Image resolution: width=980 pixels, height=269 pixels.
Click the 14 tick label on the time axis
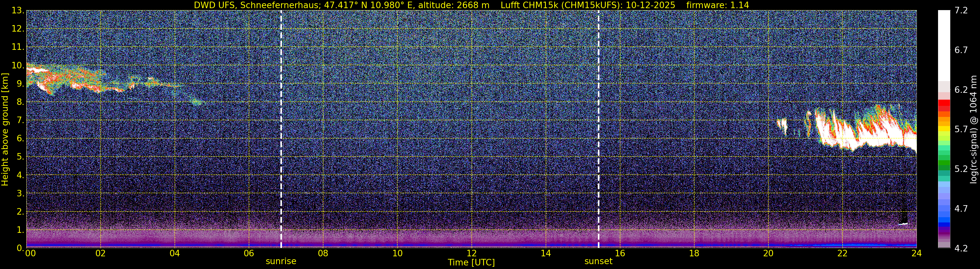pyautogui.click(x=545, y=253)
